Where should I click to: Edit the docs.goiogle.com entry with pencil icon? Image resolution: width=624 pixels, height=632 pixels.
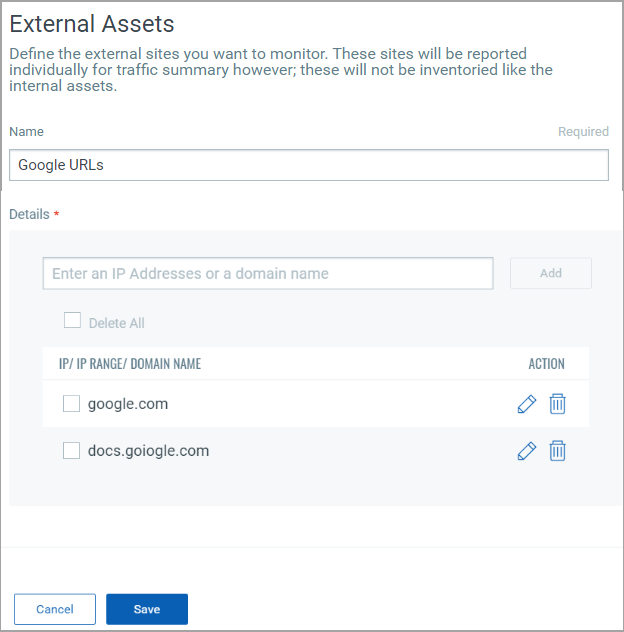point(527,451)
